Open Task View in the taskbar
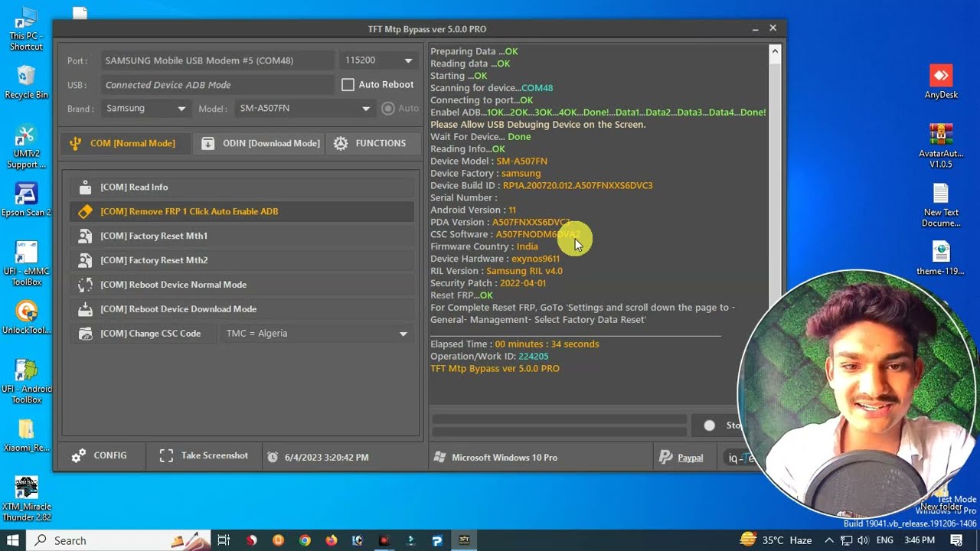Screen dimensions: 980x551 224,540
